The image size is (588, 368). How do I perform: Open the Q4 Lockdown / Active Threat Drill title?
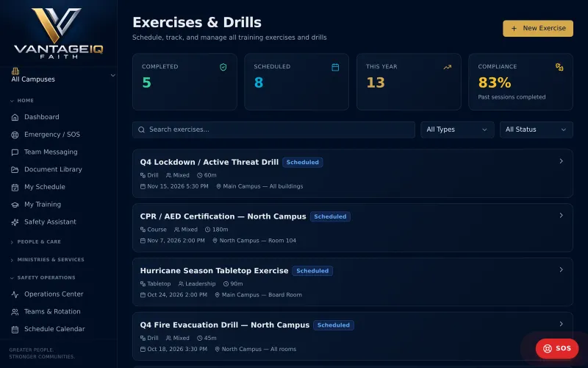(209, 162)
